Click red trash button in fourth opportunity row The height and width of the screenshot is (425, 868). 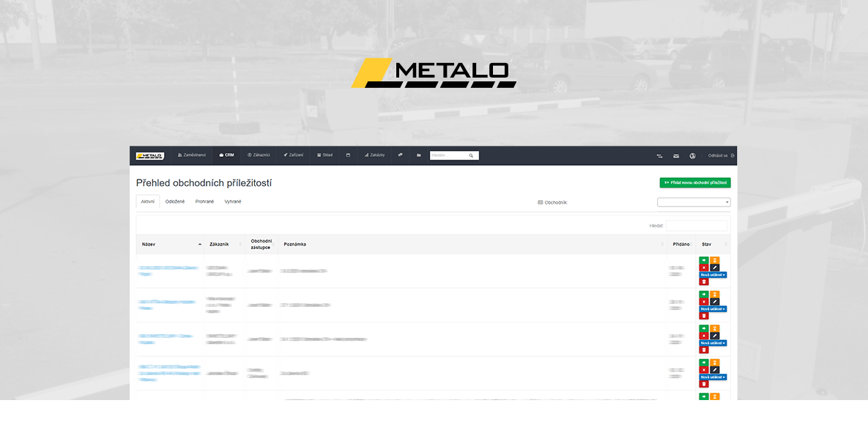point(704,384)
